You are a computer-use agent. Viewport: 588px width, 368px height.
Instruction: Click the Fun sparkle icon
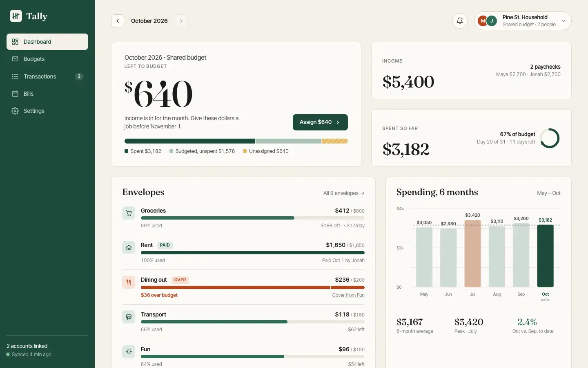pos(129,352)
